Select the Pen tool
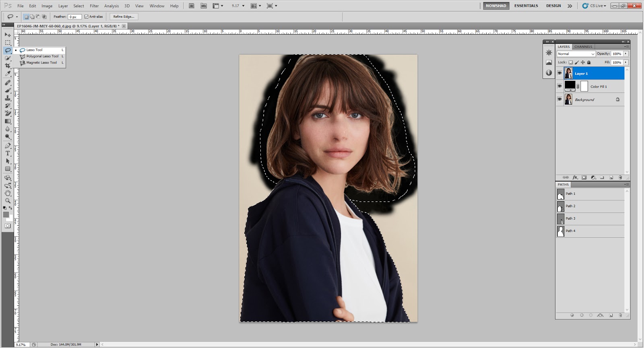Image resolution: width=644 pixels, height=348 pixels. [x=8, y=145]
